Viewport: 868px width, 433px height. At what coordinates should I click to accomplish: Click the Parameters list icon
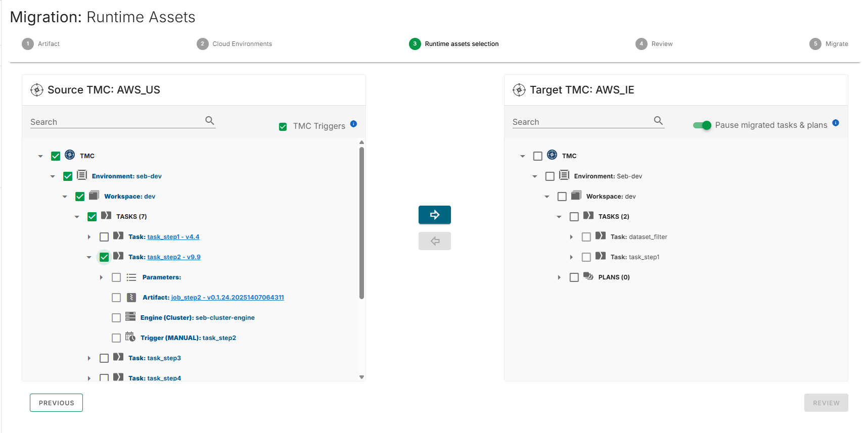click(131, 277)
